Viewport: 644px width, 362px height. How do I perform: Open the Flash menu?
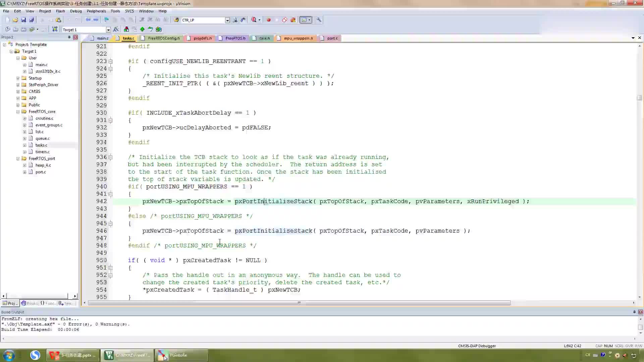point(60,11)
